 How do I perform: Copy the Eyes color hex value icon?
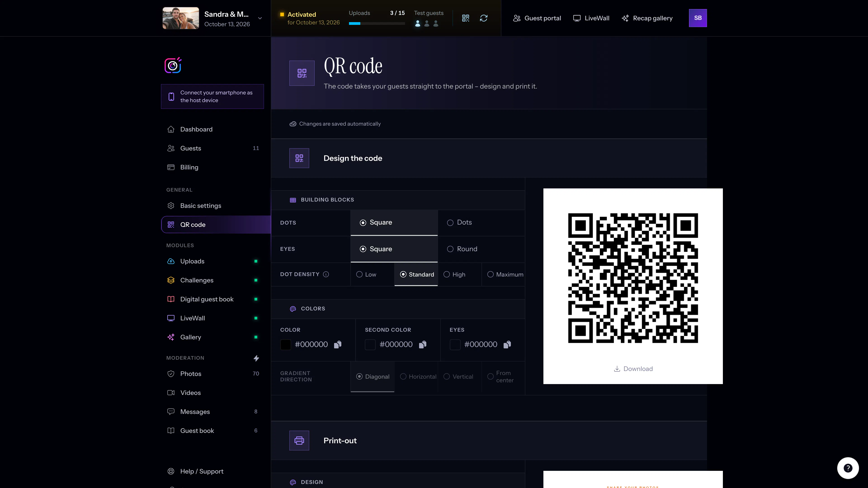(507, 344)
